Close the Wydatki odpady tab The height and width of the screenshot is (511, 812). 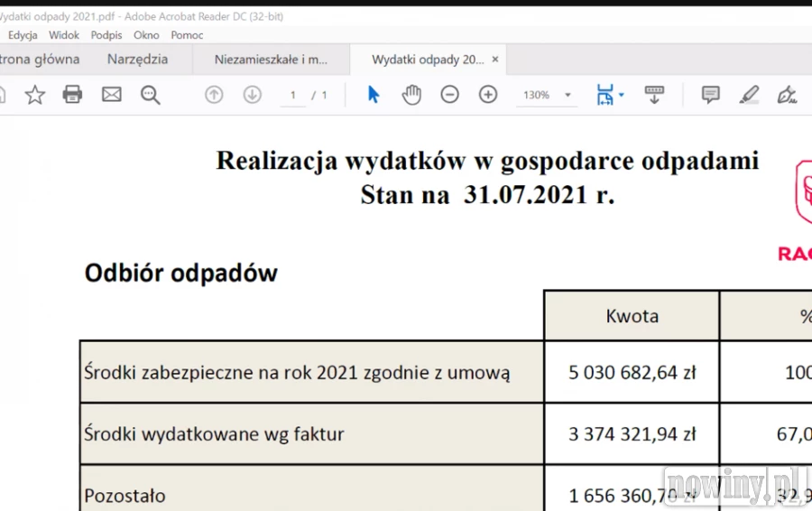click(495, 60)
